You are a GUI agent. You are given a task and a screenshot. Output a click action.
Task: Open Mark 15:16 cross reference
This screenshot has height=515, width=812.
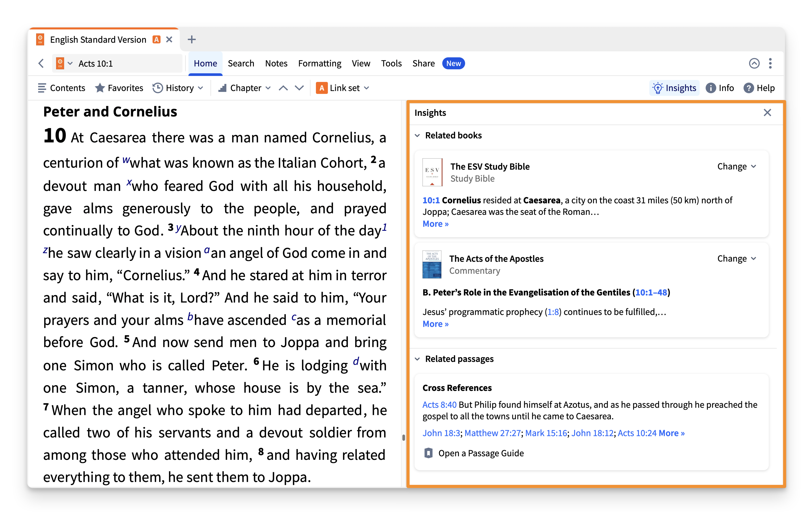click(x=546, y=433)
